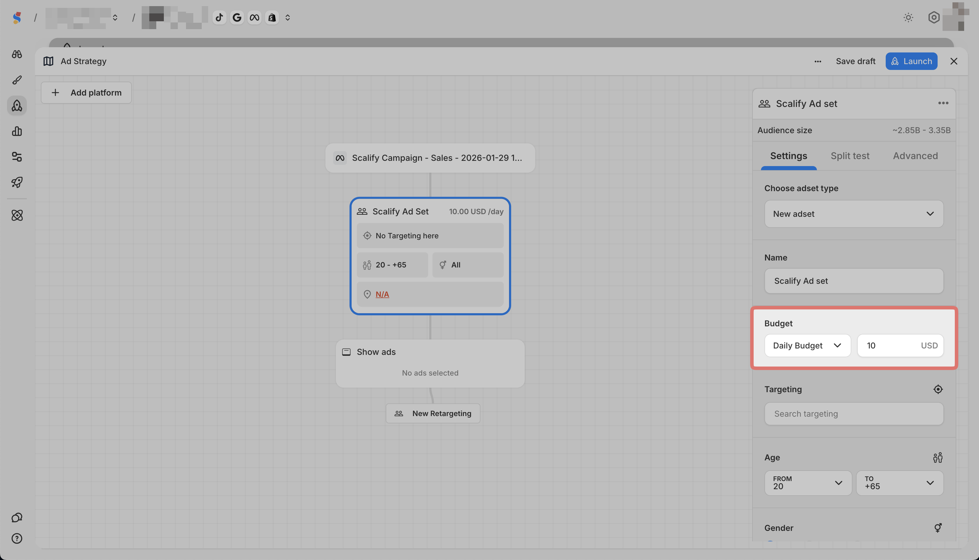Click the Add platform button
Image resolution: width=979 pixels, height=560 pixels.
click(86, 93)
